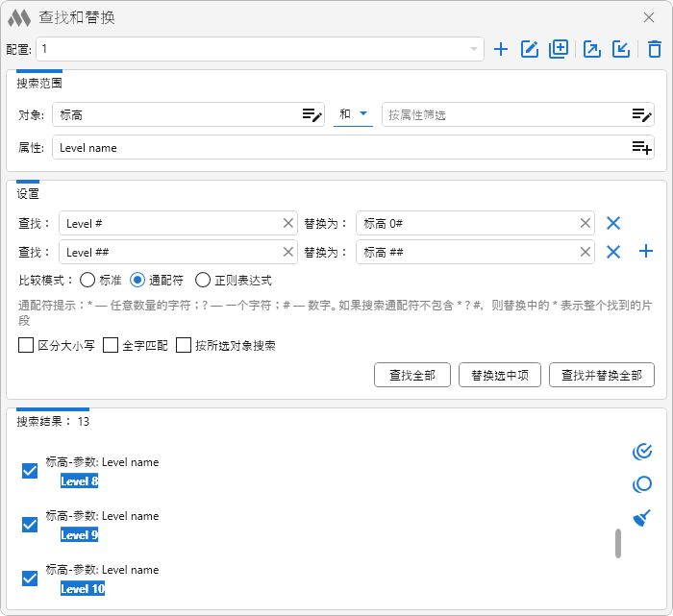Delete configuration using the trash icon
This screenshot has width=673, height=616.
pyautogui.click(x=655, y=49)
